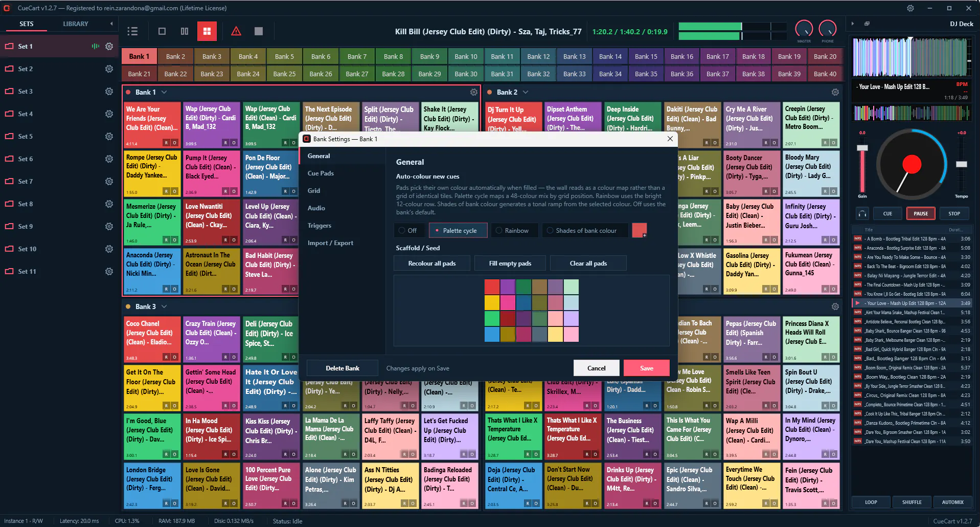Toggle the DJ Deck headphone monitor icon
The height and width of the screenshot is (527, 980).
[862, 213]
